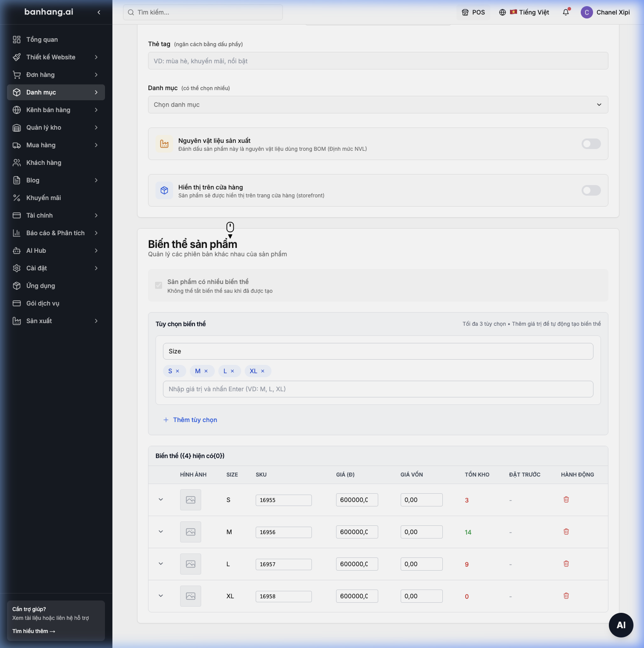Open Khách hàng in the sidebar
This screenshot has width=644, height=648.
(x=56, y=163)
